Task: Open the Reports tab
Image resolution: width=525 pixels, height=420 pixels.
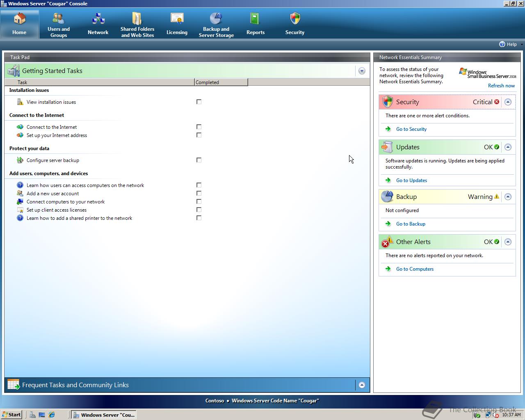Action: click(x=256, y=24)
